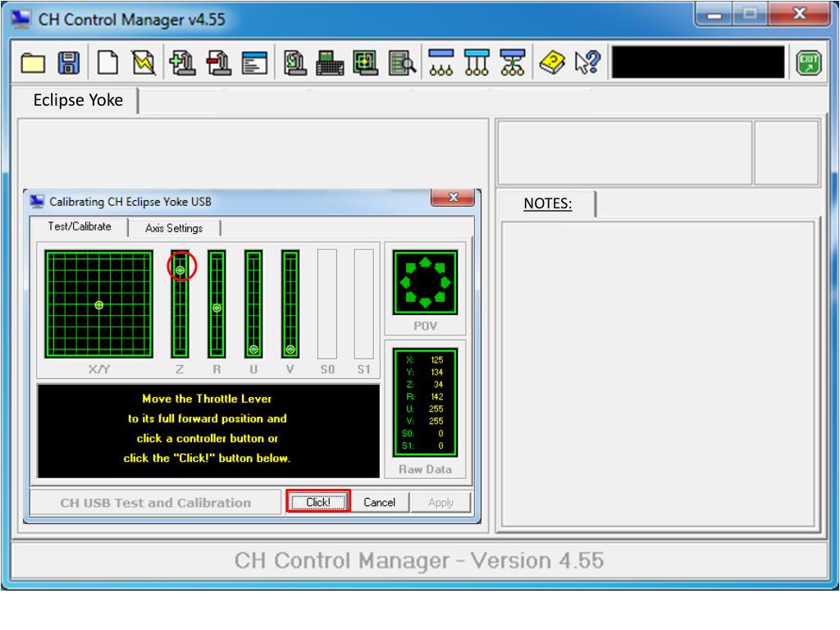This screenshot has height=630, width=840.
Task: Click the "Move the Throttle Lever" instruction line
Action: click(x=207, y=399)
